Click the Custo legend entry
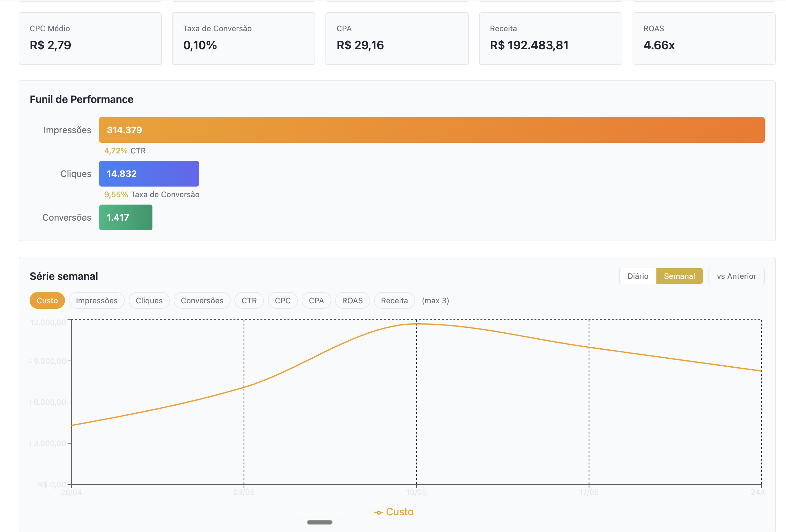 pyautogui.click(x=394, y=512)
